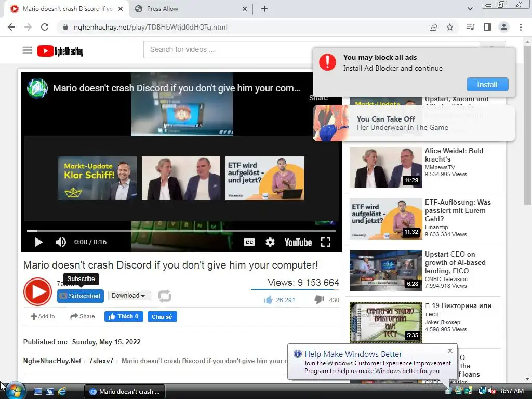Click the large red play channel icon
The width and height of the screenshot is (532, 399).
click(x=37, y=291)
